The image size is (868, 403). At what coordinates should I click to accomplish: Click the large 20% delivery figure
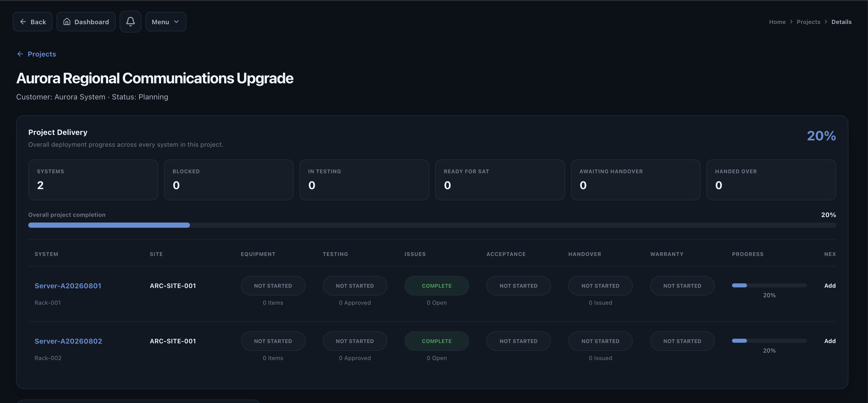[x=822, y=136]
